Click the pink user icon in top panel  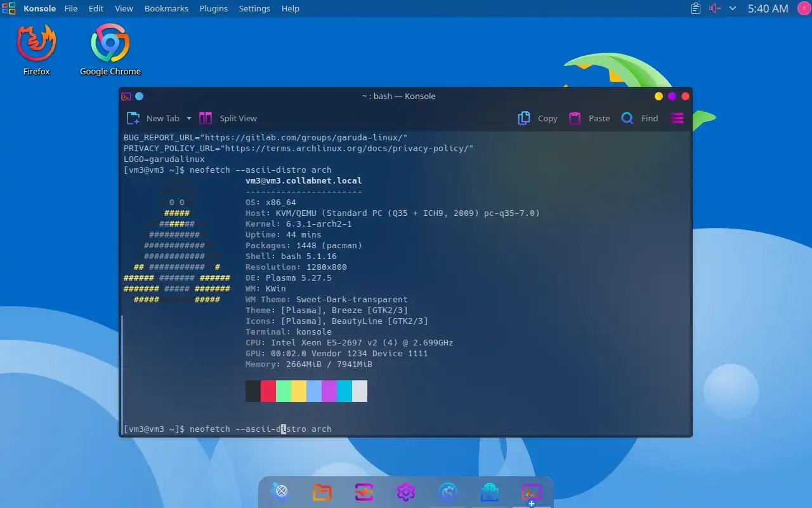coord(803,8)
